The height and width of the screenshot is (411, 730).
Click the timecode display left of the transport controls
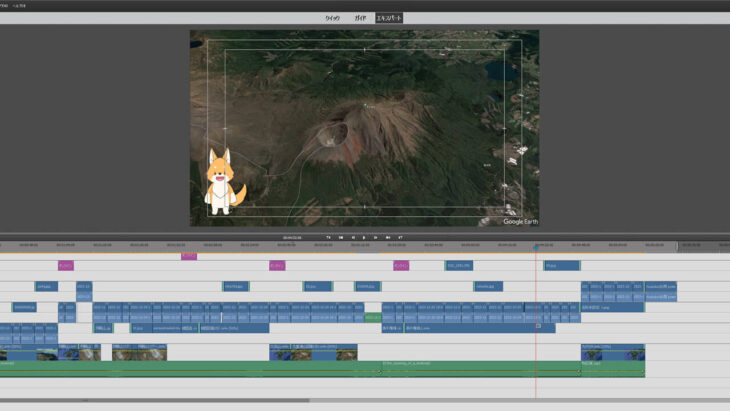[292, 237]
